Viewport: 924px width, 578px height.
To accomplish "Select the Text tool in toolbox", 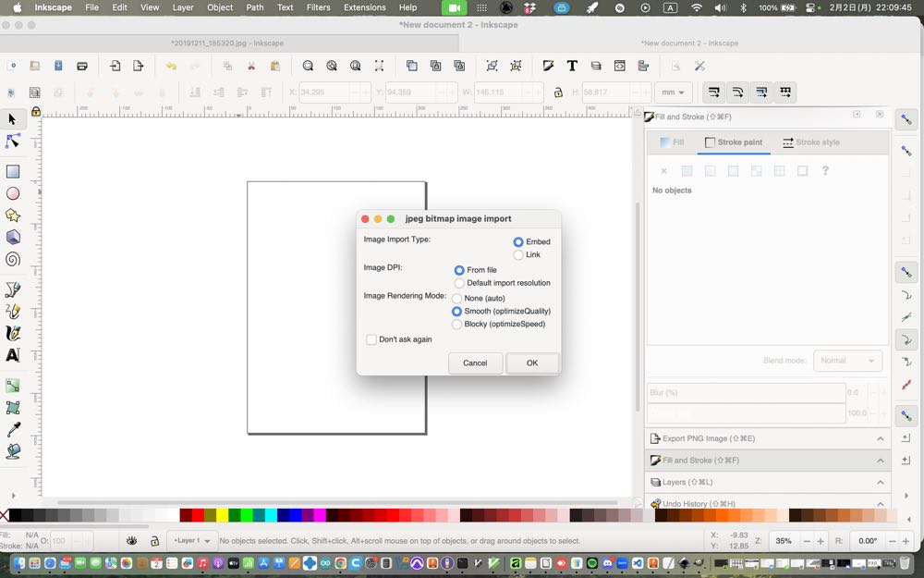I will [x=12, y=355].
